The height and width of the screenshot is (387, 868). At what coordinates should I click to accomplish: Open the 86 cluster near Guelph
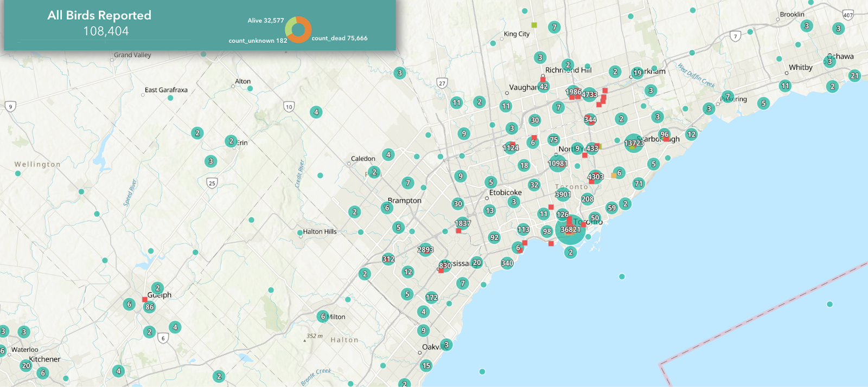pyautogui.click(x=149, y=307)
